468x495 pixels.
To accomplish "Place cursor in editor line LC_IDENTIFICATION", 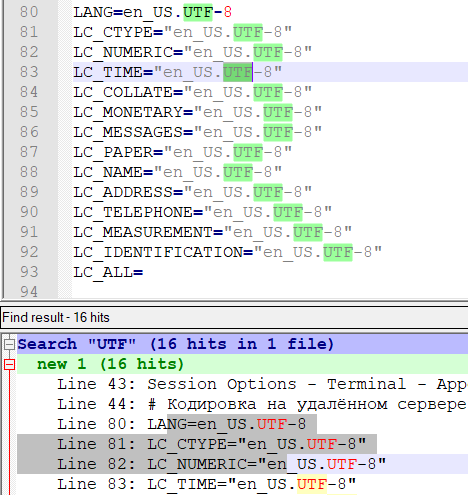I will point(228,252).
